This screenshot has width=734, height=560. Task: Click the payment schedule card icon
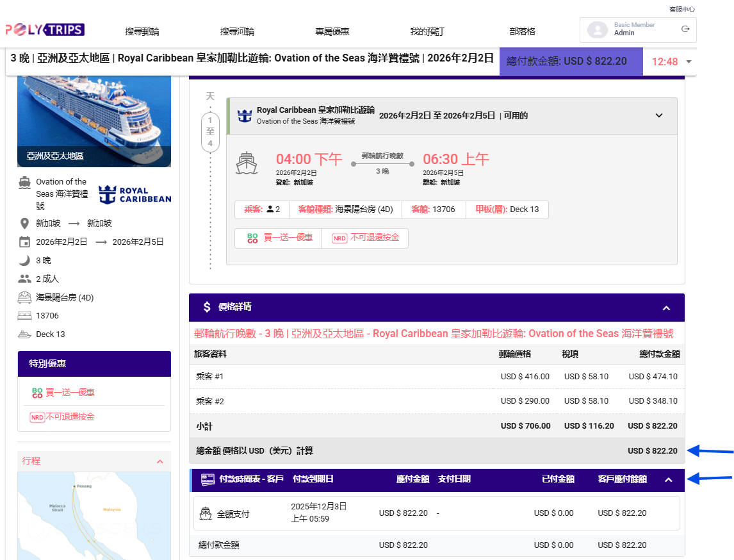point(207,479)
